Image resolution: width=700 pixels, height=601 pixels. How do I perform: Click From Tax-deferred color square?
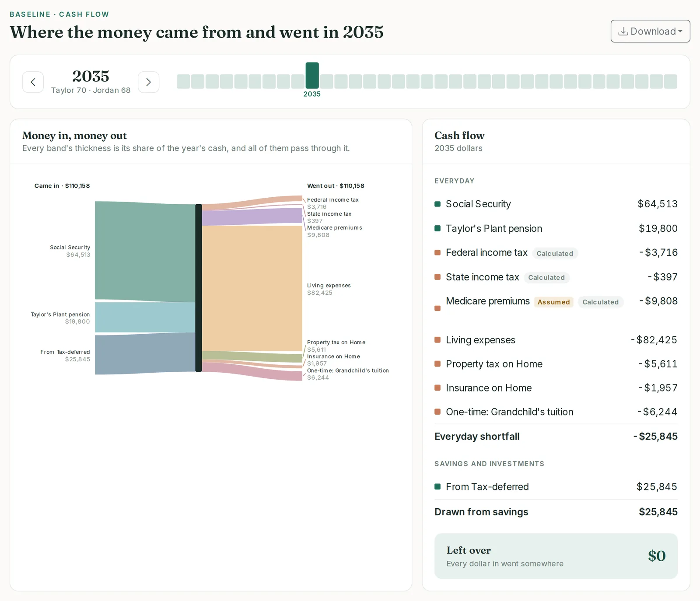point(437,486)
